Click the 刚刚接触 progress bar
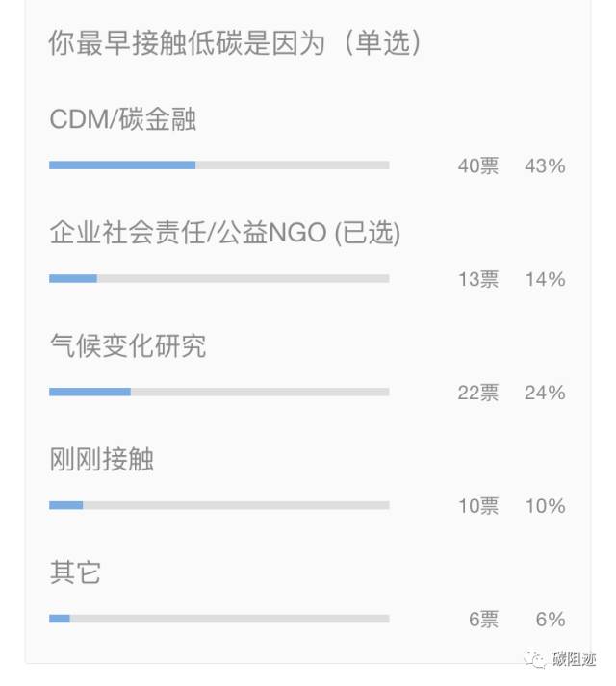The image size is (616, 686). (218, 505)
